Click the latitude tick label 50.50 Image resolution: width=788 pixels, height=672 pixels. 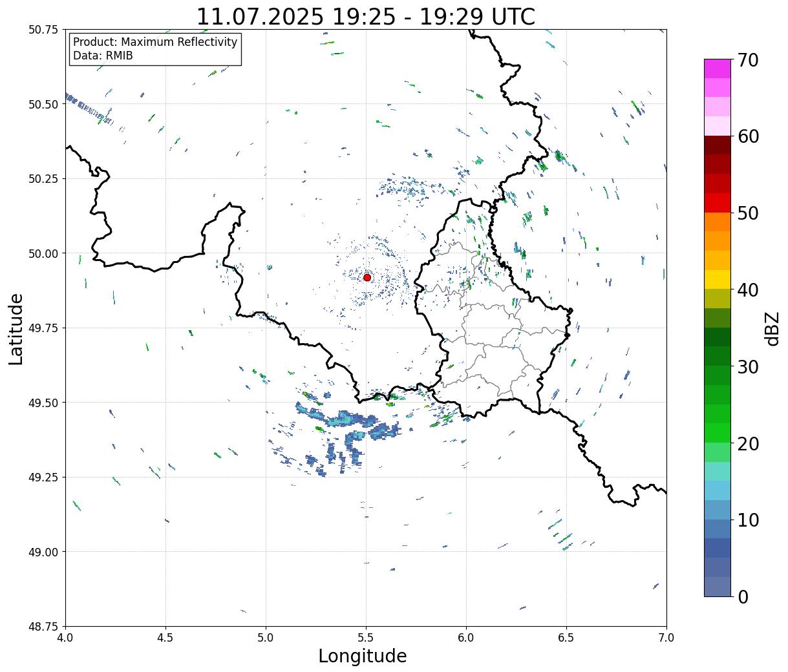(43, 104)
